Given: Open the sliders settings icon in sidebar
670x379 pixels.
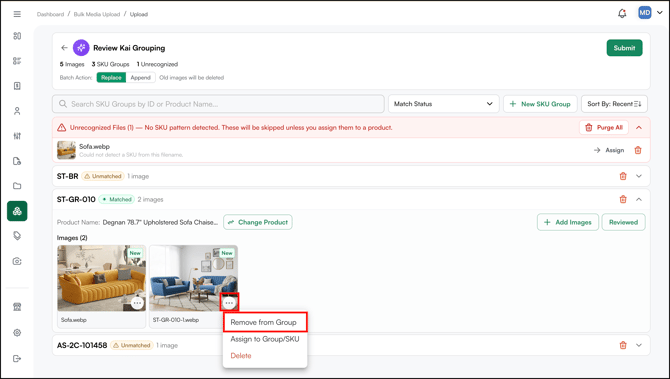Looking at the screenshot, I should (17, 136).
